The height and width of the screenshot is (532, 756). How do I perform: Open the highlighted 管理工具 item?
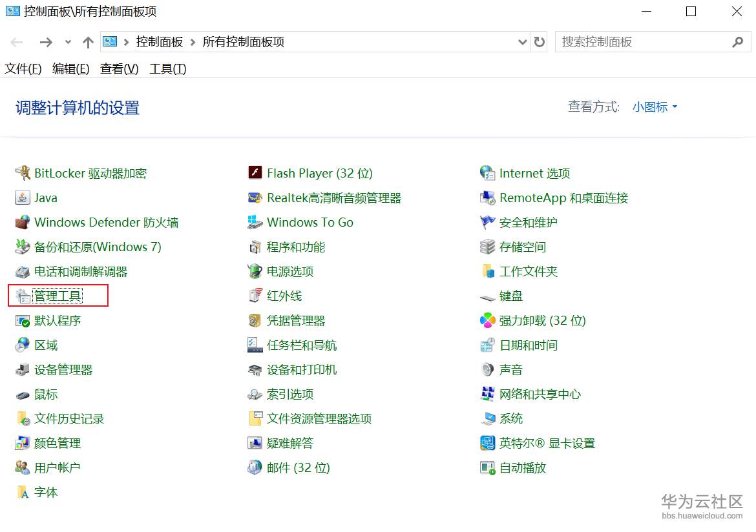pos(59,296)
